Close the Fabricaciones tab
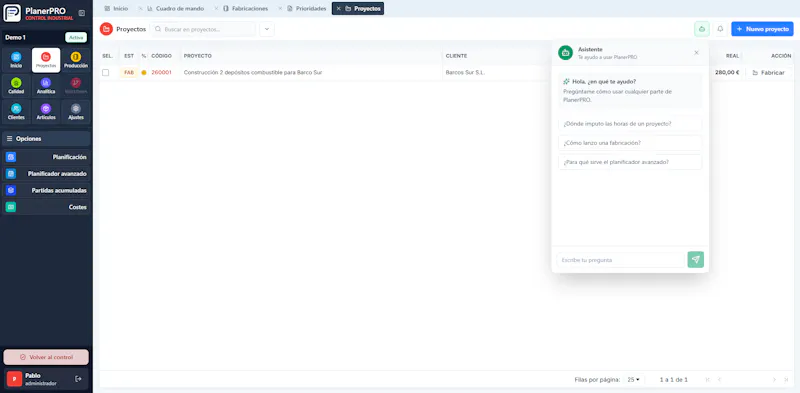The width and height of the screenshot is (800, 393). click(x=216, y=9)
